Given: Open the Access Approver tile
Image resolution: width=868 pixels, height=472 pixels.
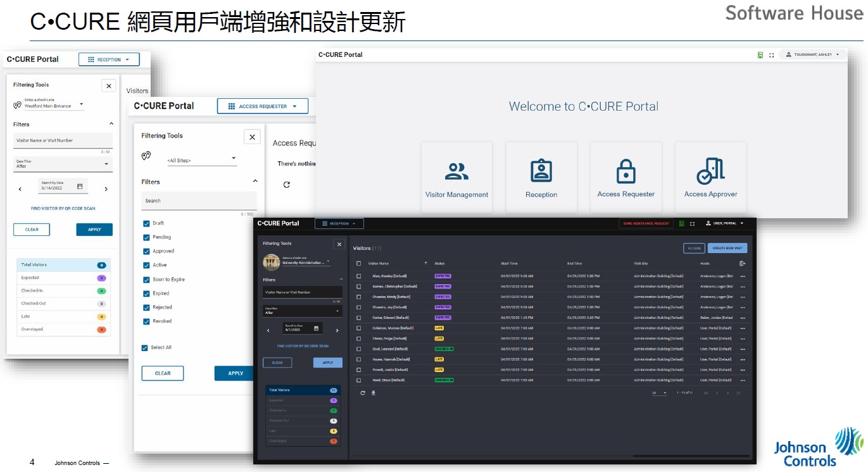Looking at the screenshot, I should click(x=710, y=178).
